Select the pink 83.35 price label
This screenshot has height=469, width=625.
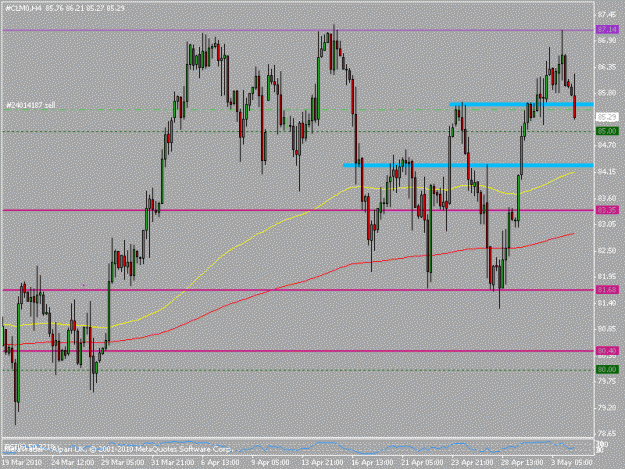[607, 210]
